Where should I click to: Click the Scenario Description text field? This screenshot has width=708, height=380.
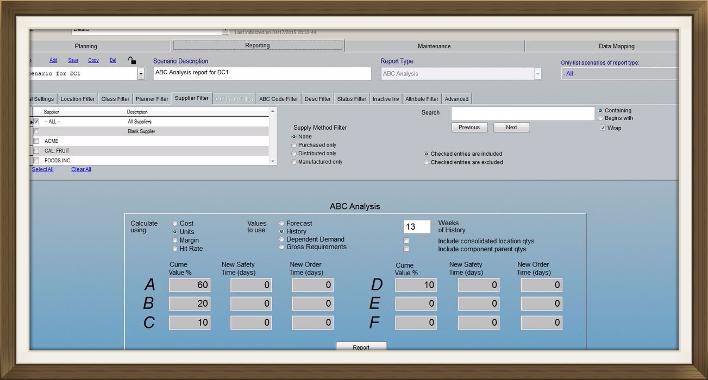pos(262,73)
